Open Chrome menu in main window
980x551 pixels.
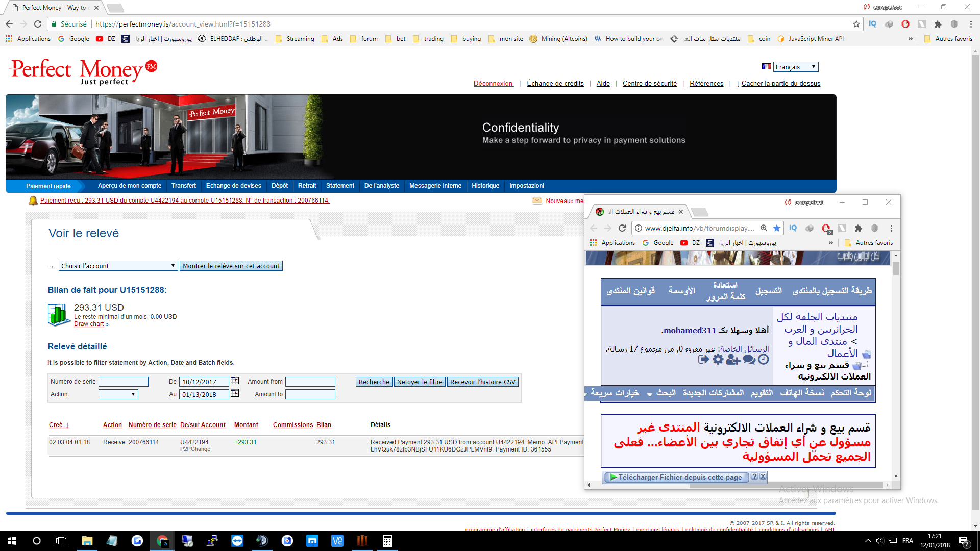coord(971,24)
